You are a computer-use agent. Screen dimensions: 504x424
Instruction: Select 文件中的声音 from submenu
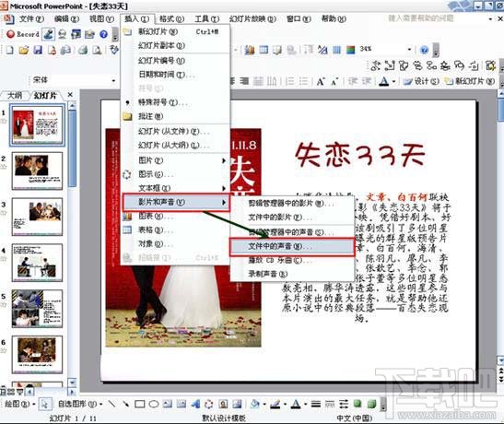coord(292,246)
